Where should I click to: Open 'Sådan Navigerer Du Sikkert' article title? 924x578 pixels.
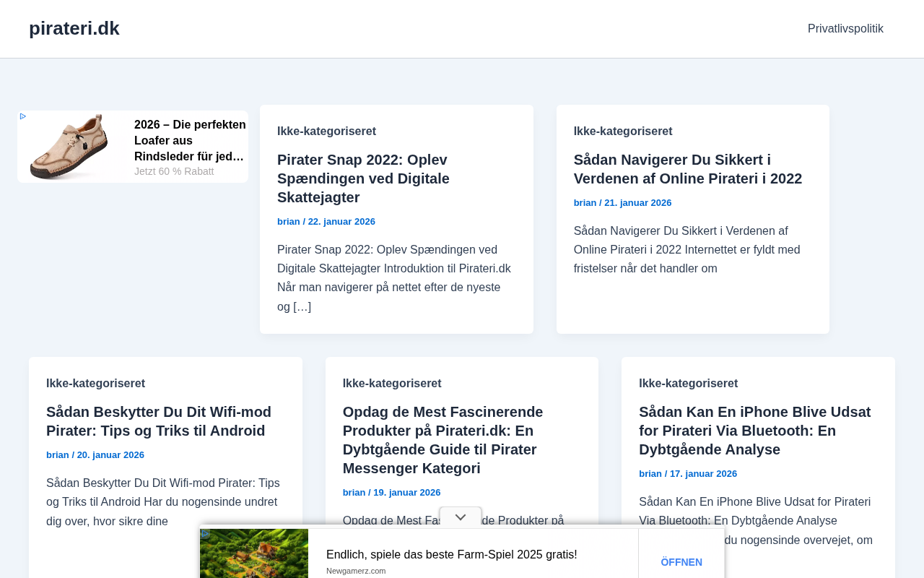(688, 169)
